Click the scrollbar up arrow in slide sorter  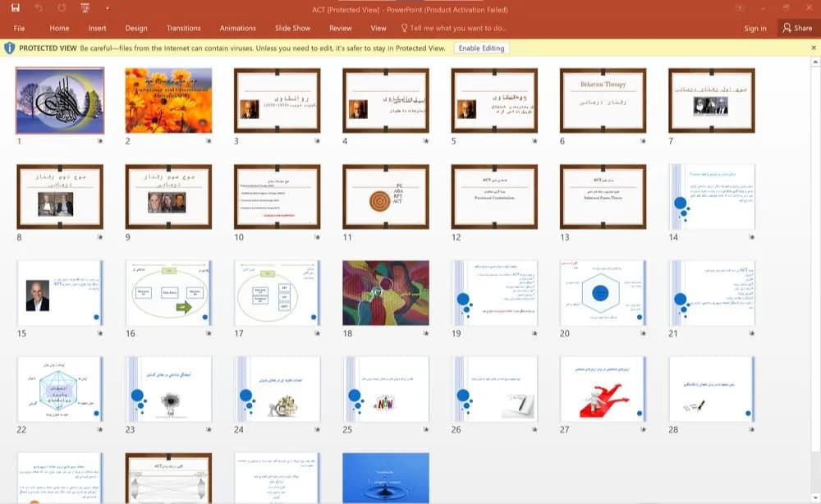[x=816, y=62]
